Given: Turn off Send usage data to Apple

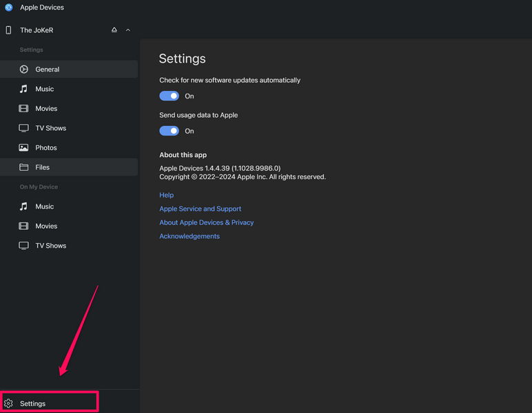Looking at the screenshot, I should [x=169, y=131].
